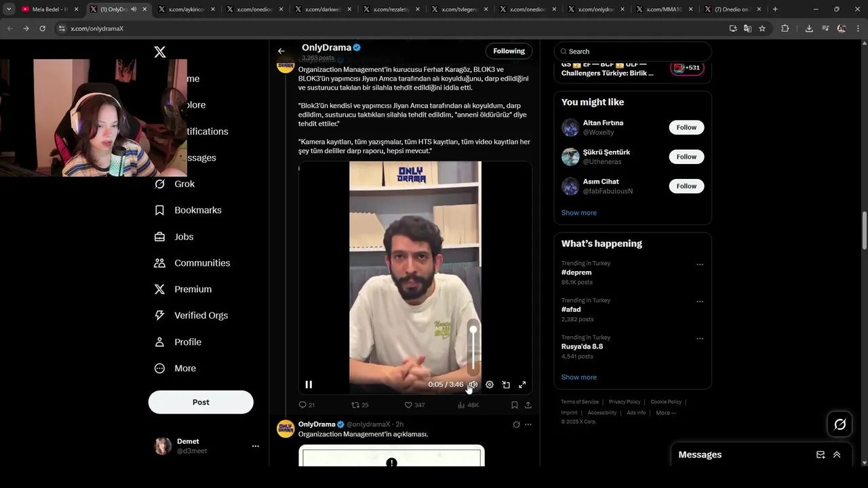
Task: Open the tab search dropdown
Action: (9, 9)
